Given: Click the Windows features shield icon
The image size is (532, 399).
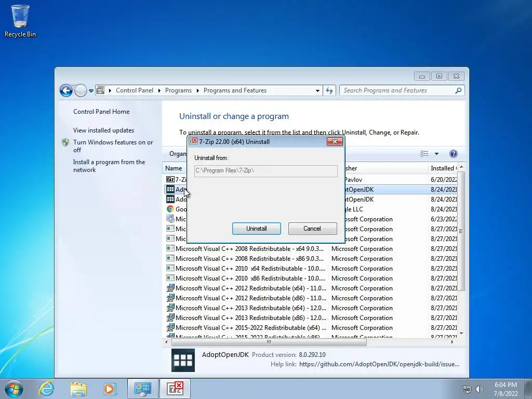Looking at the screenshot, I should [65, 142].
